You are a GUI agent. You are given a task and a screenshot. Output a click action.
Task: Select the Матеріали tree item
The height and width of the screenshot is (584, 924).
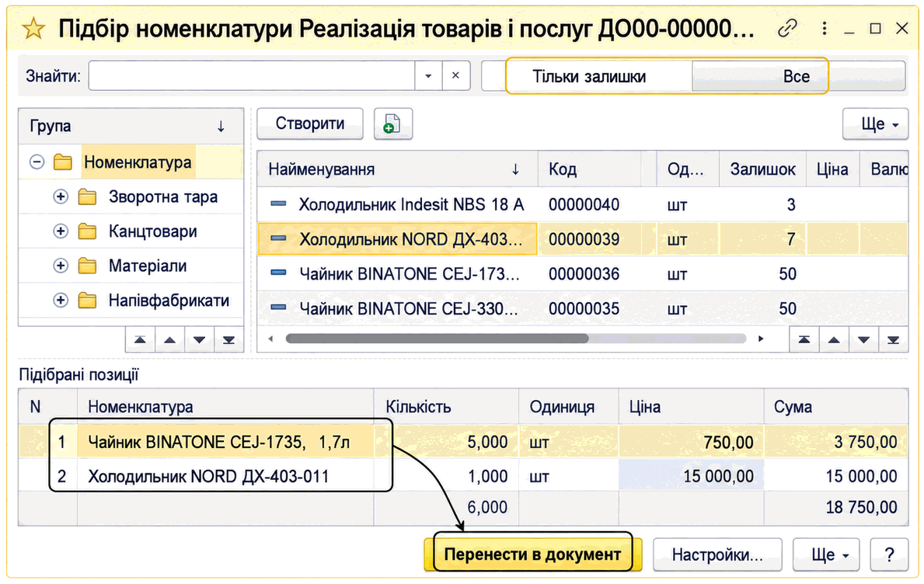pyautogui.click(x=148, y=266)
